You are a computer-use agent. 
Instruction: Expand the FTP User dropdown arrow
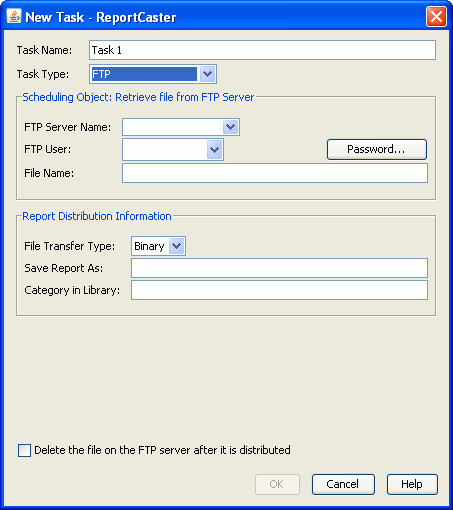coord(215,149)
